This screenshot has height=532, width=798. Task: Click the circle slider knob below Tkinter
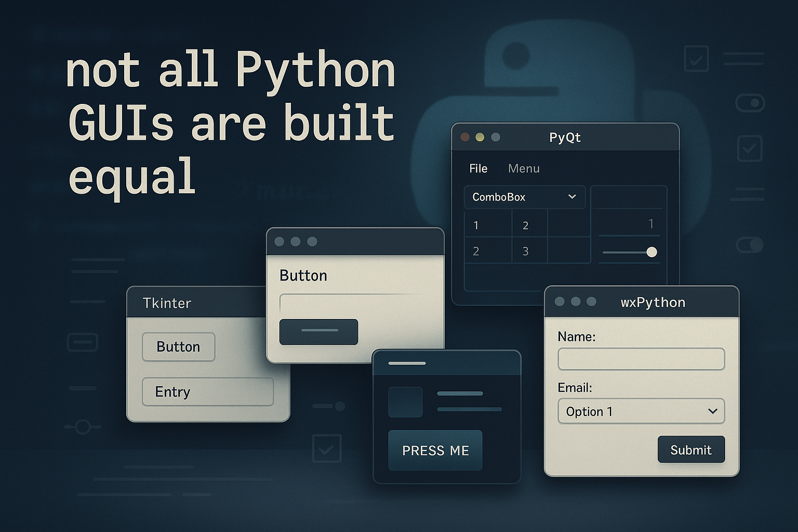pyautogui.click(x=83, y=427)
